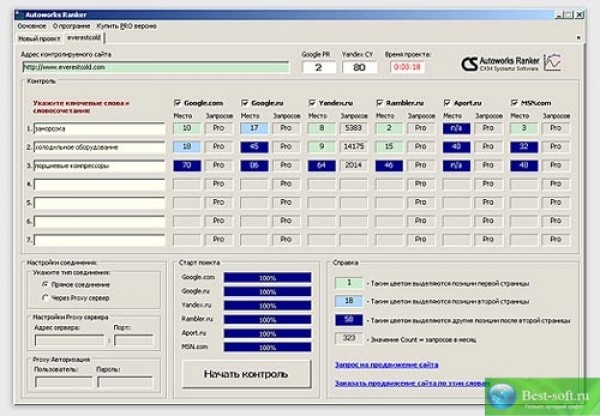Viewport: 600px width, 416px height.
Task: Click keyword field 3 поршневые компрессоры
Action: pos(99,166)
